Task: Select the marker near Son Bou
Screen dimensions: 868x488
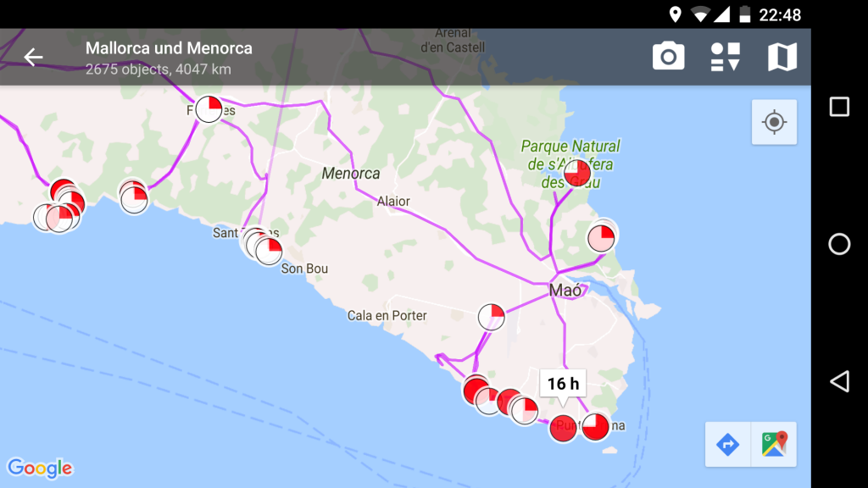Action: (269, 251)
